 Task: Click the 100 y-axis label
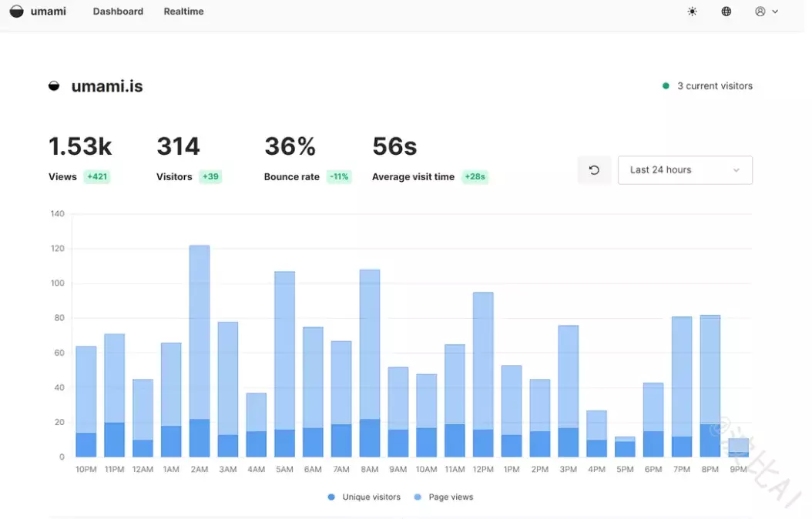58,283
